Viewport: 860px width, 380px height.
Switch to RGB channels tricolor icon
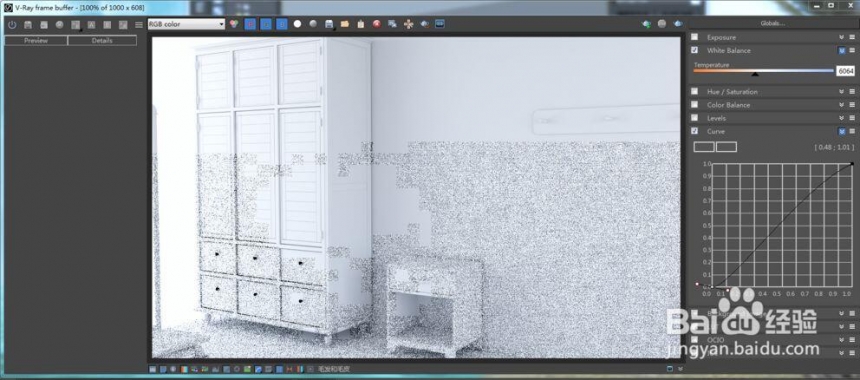coord(234,24)
